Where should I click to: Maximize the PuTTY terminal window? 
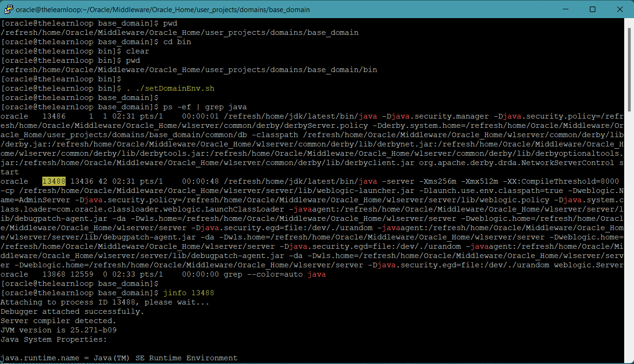[x=593, y=9]
